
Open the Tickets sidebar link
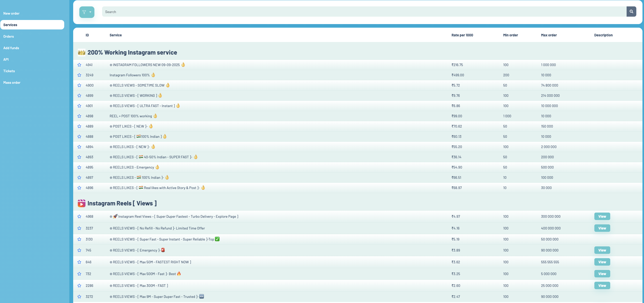coord(9,71)
